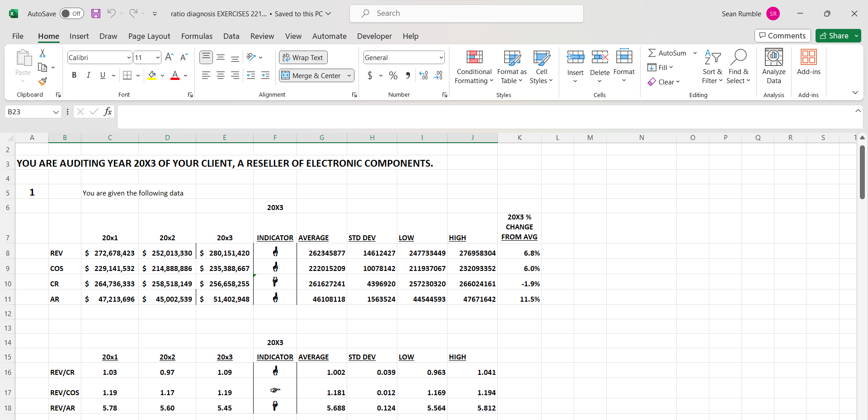Screen dimensions: 868x420
Task: Click the AutoSum button
Action: (667, 53)
